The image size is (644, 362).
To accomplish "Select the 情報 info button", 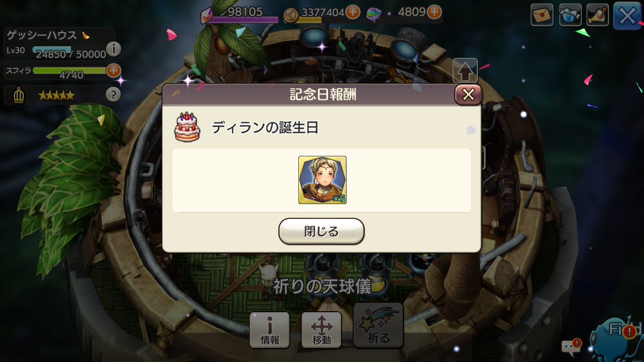I will pyautogui.click(x=270, y=330).
